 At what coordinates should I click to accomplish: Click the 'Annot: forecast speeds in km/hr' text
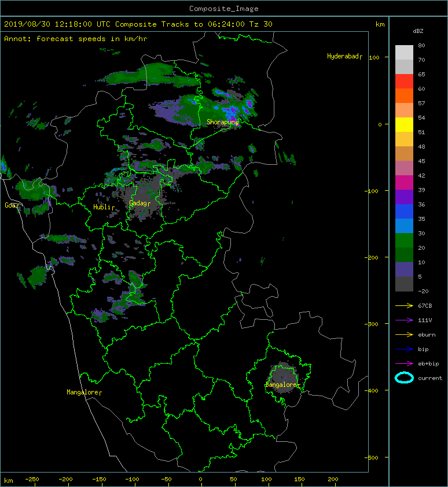point(76,39)
